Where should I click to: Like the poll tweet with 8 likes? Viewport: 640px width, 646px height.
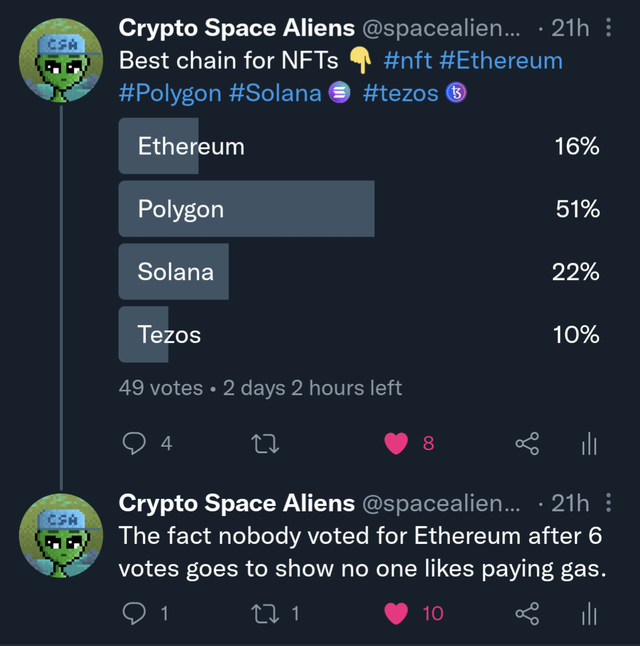(397, 443)
